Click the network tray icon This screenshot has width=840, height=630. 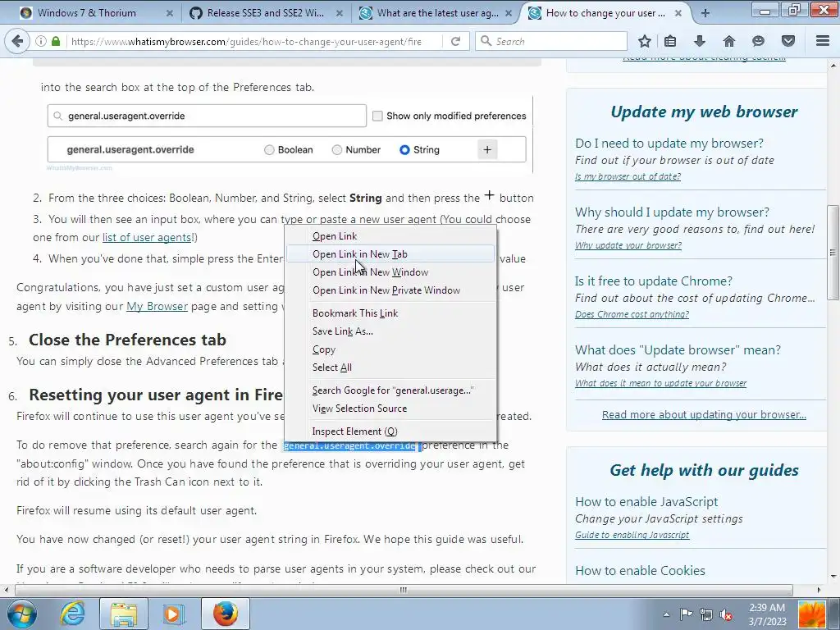click(x=706, y=614)
